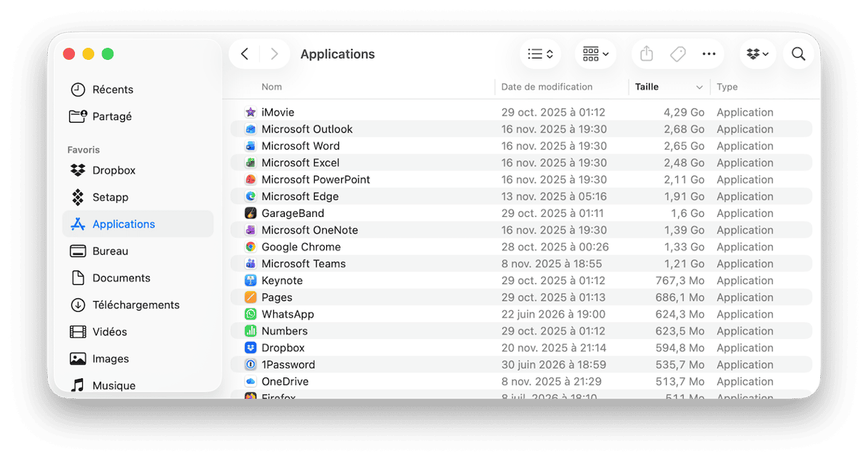The image size is (868, 461).
Task: Select the Microsoft Word name text
Action: point(301,146)
